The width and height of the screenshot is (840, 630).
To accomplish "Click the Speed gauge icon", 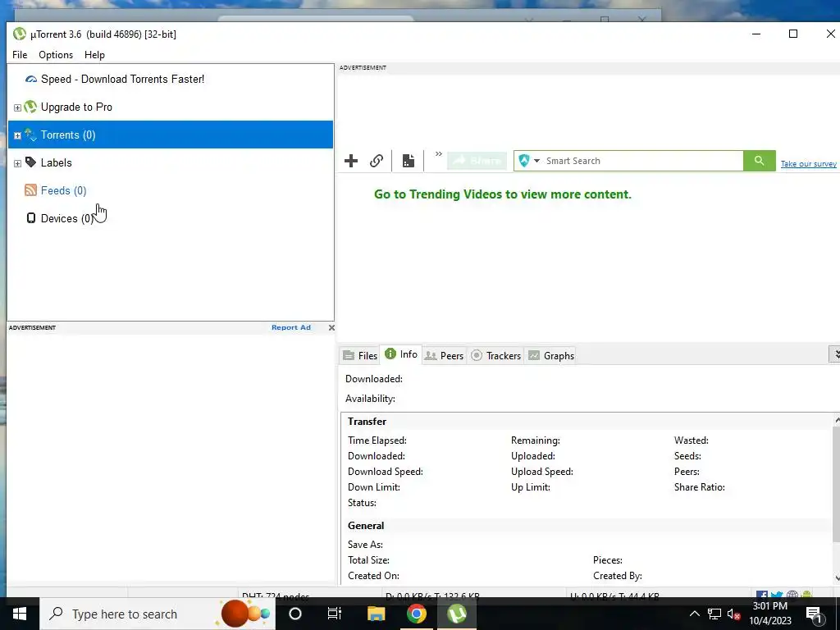I will click(31, 80).
